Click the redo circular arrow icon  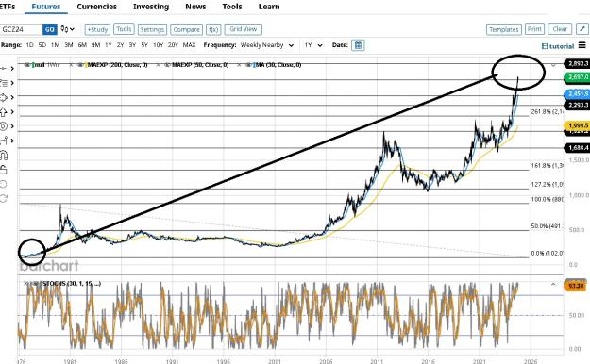tap(4, 198)
